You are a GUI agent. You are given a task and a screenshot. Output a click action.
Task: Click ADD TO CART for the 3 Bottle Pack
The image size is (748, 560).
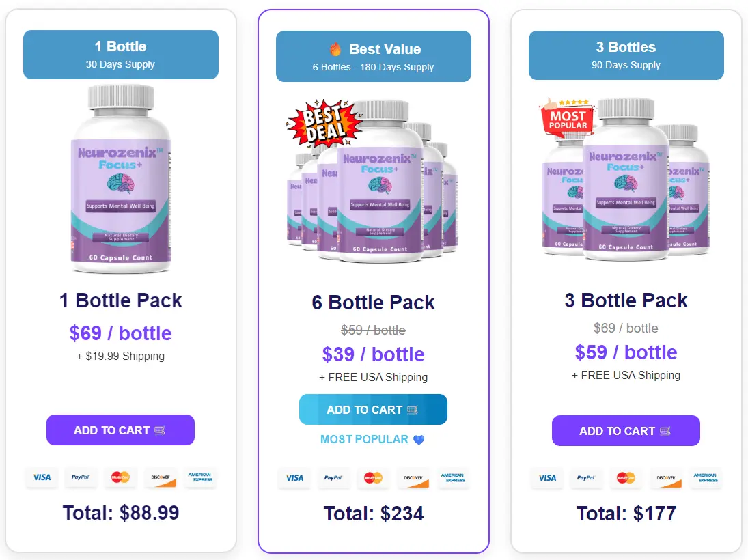point(626,431)
